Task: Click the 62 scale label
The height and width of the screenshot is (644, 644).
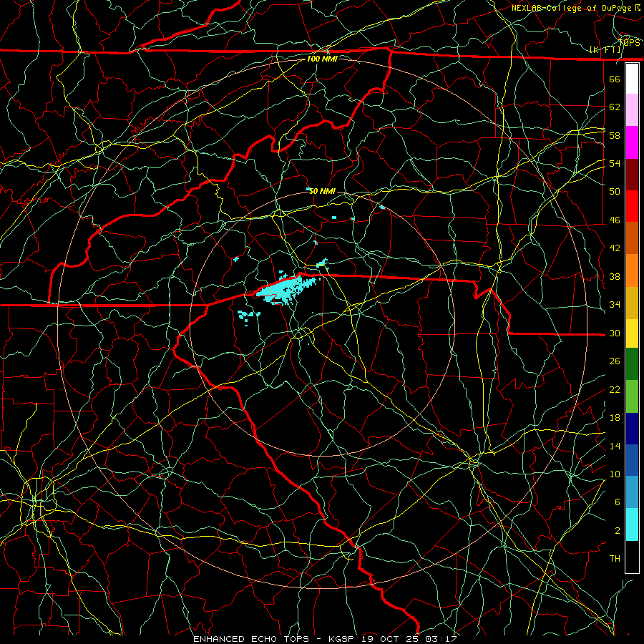Action: tap(615, 107)
